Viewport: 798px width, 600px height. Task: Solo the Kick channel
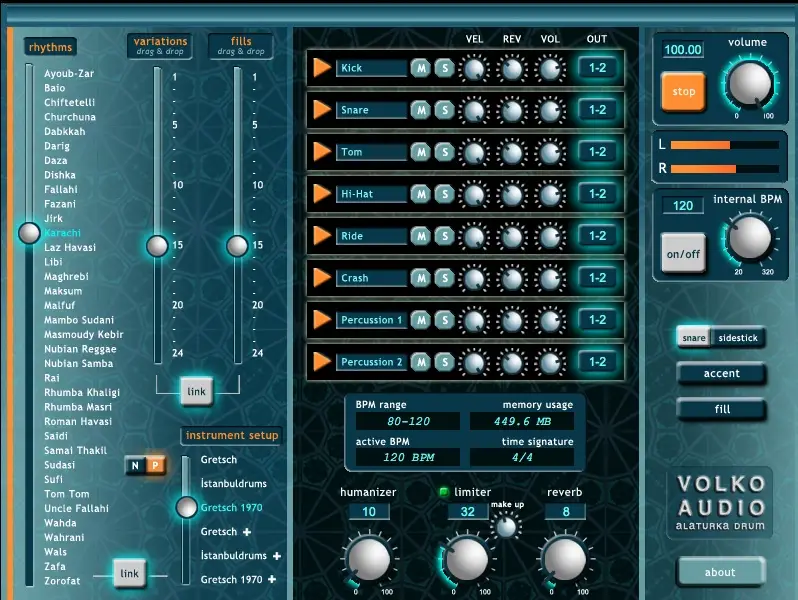[x=445, y=68]
